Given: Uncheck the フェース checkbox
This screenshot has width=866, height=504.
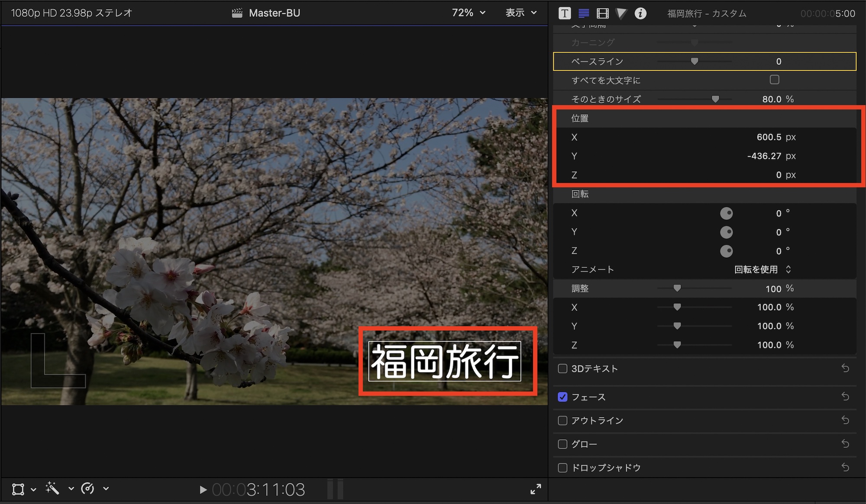Looking at the screenshot, I should pos(562,397).
